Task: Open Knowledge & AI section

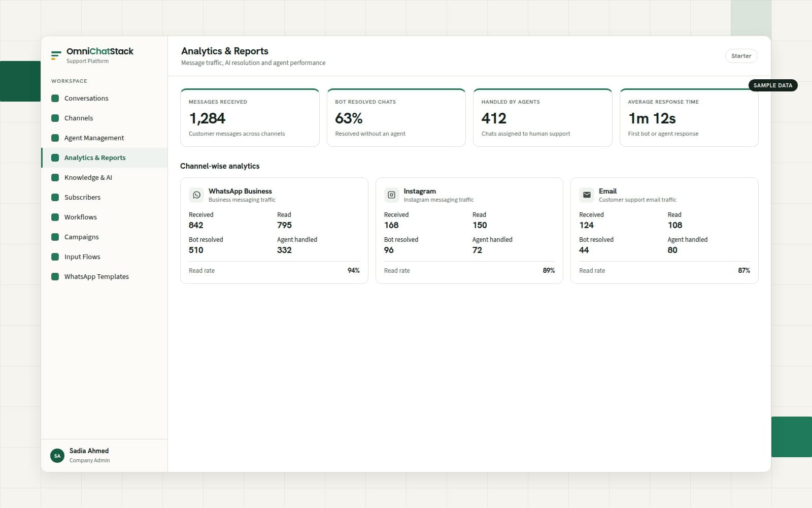Action: pos(104,177)
